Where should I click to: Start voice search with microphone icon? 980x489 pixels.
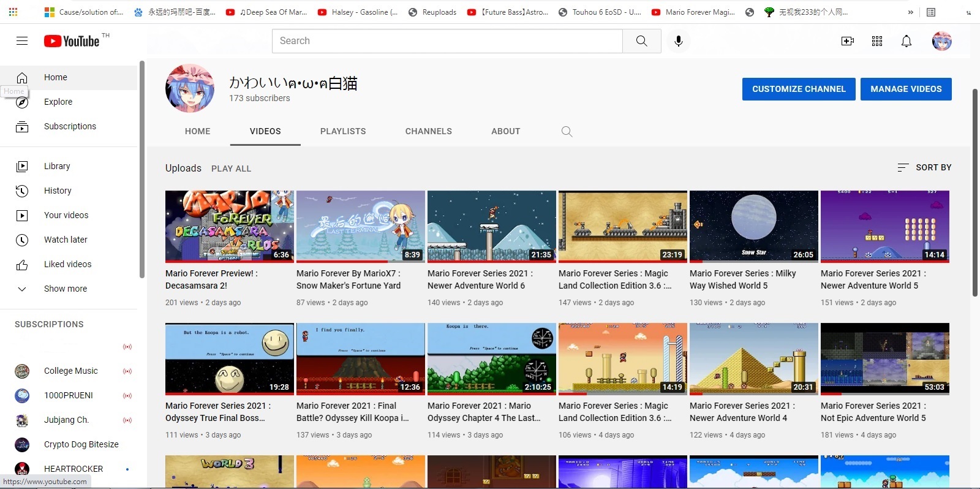[679, 41]
